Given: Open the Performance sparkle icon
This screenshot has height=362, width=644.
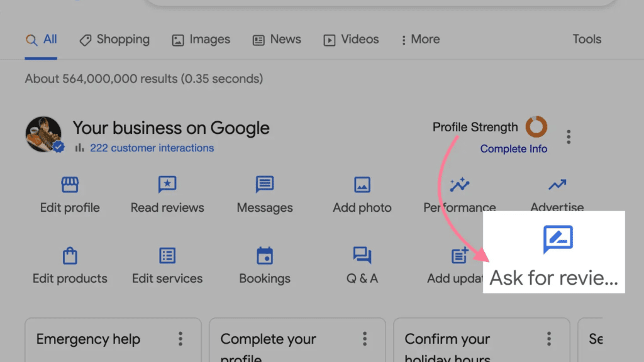Looking at the screenshot, I should point(460,185).
